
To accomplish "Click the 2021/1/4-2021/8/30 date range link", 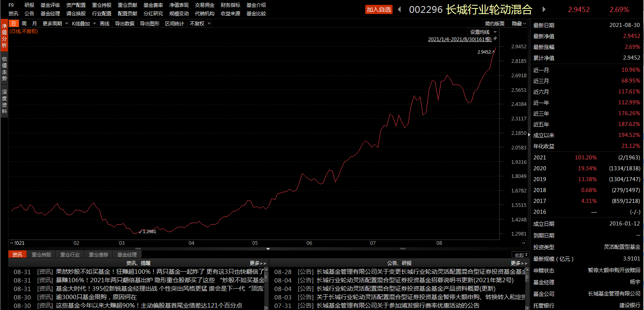I will [459, 39].
